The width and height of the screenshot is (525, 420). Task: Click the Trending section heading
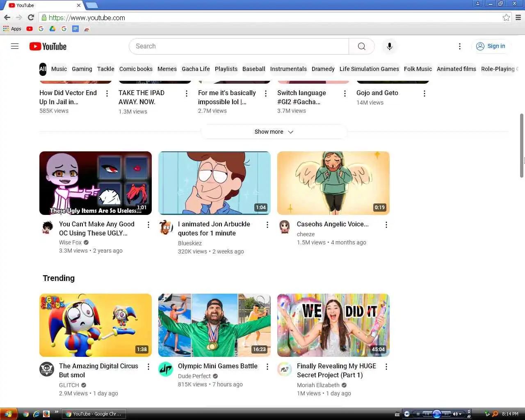click(59, 278)
